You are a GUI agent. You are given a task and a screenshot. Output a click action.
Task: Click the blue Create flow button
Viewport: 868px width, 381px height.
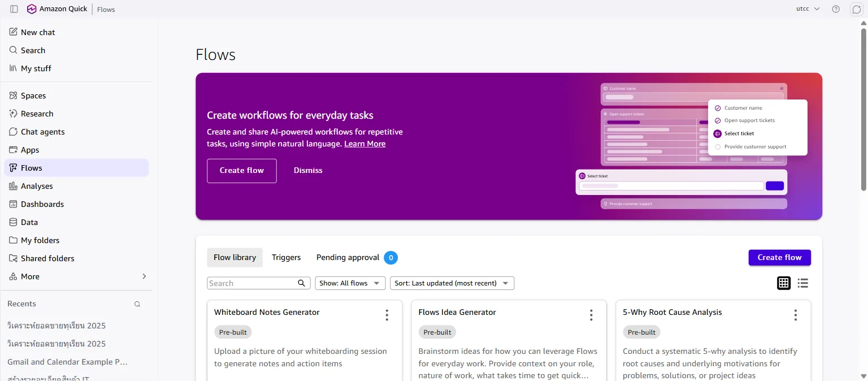pyautogui.click(x=779, y=257)
